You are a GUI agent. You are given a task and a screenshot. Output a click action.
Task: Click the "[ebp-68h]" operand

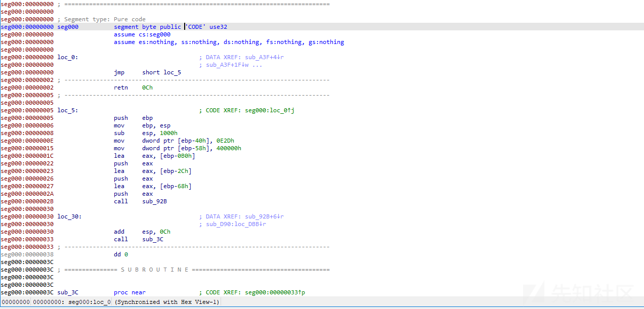pyautogui.click(x=176, y=186)
